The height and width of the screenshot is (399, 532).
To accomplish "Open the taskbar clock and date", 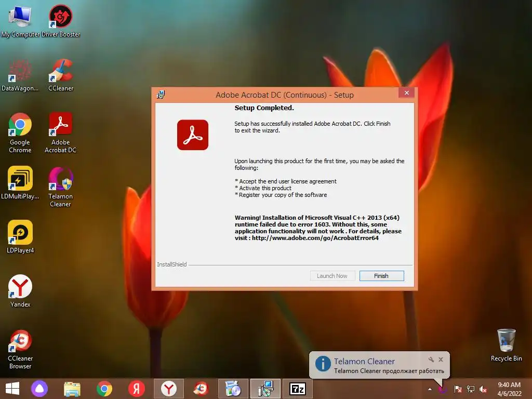I will coord(509,389).
